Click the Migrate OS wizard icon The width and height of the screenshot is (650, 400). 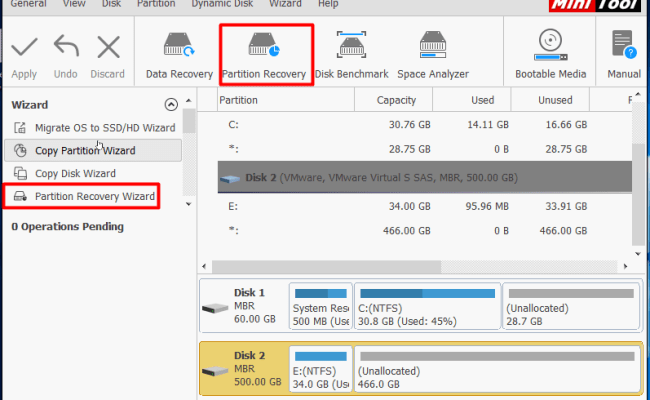click(x=20, y=128)
